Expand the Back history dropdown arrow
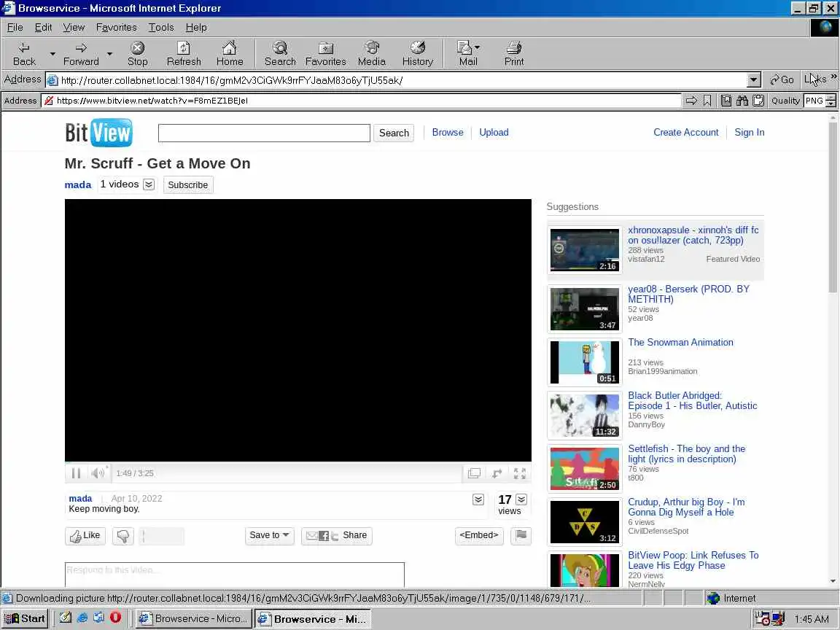This screenshot has width=840, height=630. (52, 54)
